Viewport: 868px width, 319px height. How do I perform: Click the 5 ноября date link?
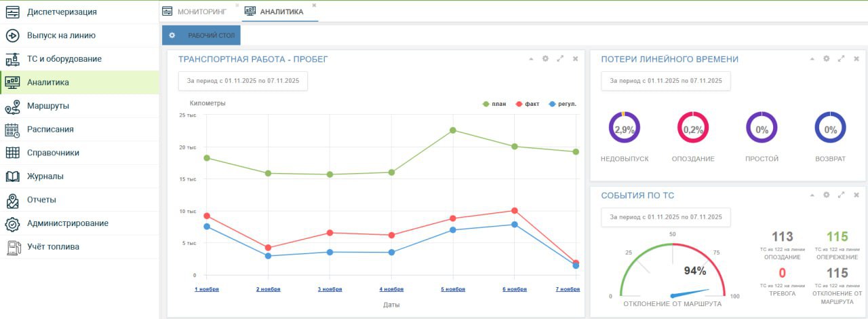coord(452,289)
